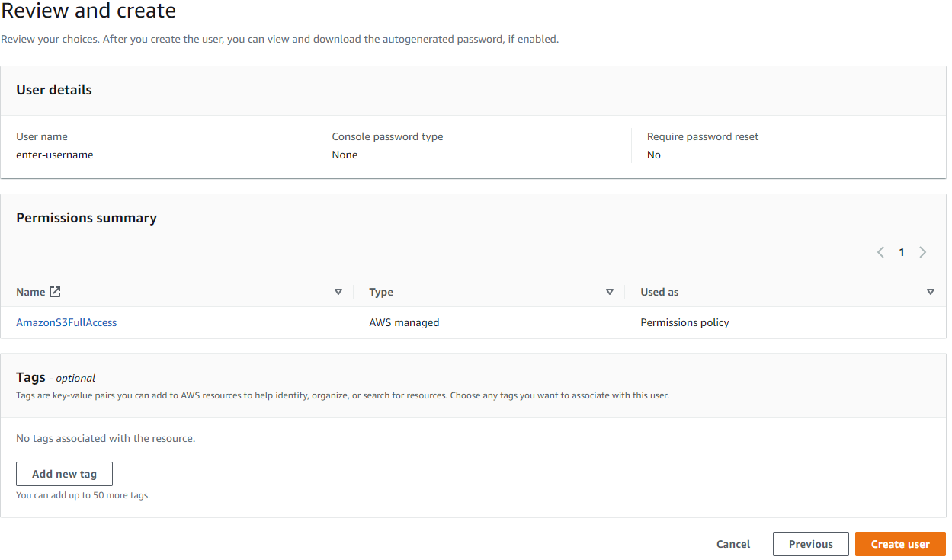The height and width of the screenshot is (560, 952).
Task: Click the Add new tag button
Action: (x=64, y=474)
